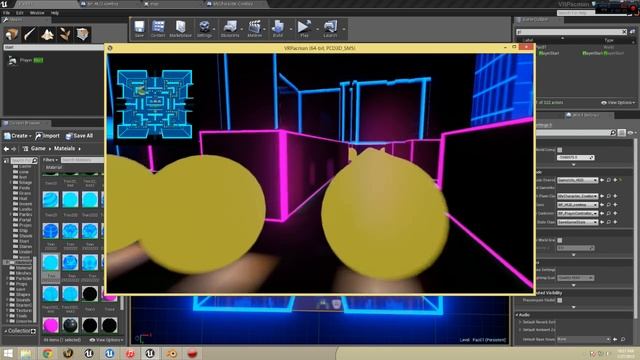Click the Save All button
Viewport: 640px width, 360px height.
coord(79,136)
